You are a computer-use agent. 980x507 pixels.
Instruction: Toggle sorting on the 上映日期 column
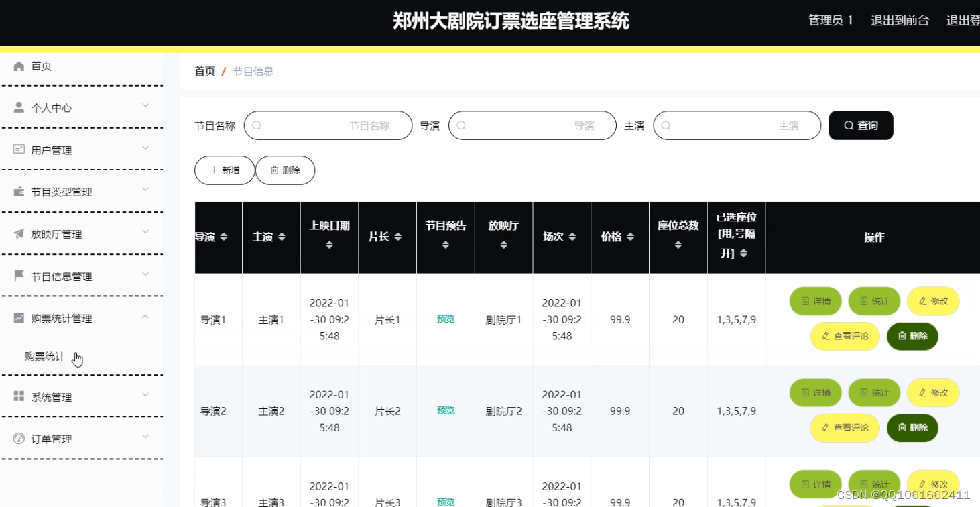click(329, 245)
